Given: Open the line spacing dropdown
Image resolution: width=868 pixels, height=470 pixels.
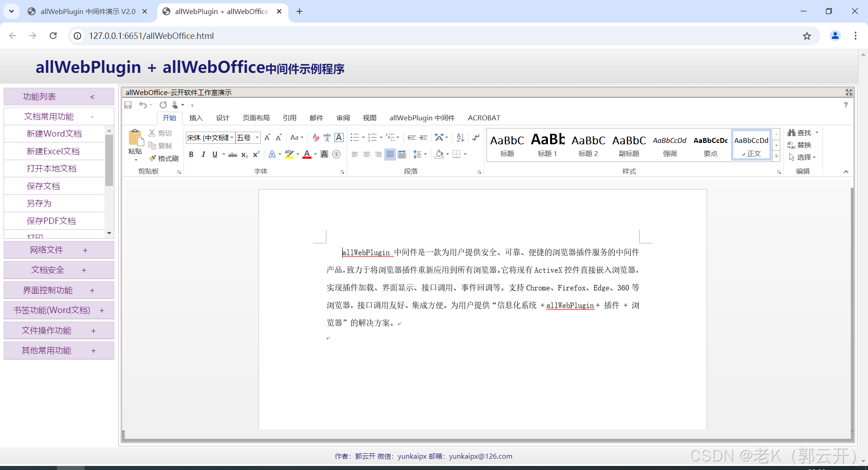Looking at the screenshot, I should (420, 154).
